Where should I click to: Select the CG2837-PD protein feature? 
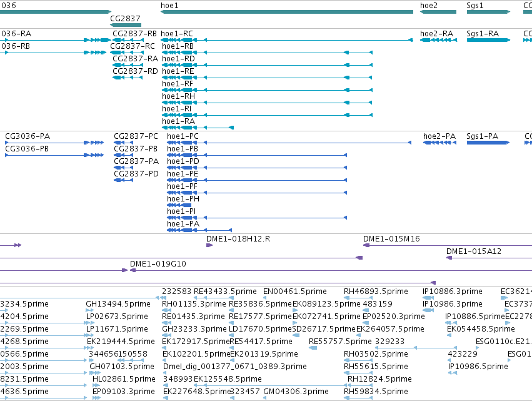[x=124, y=180]
